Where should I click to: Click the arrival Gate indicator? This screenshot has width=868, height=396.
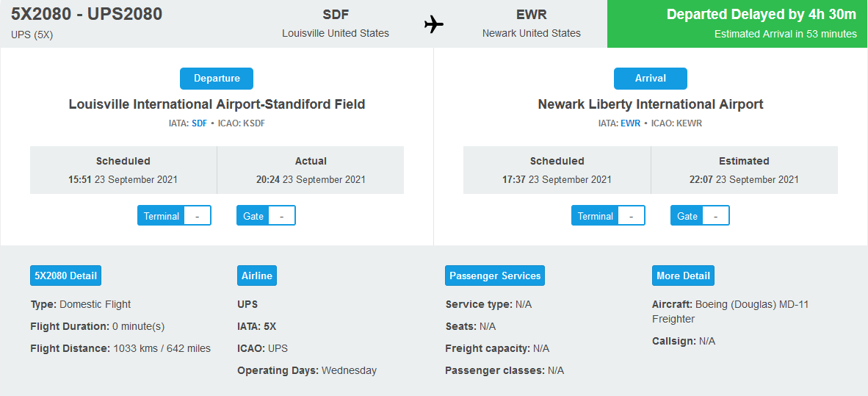[701, 216]
